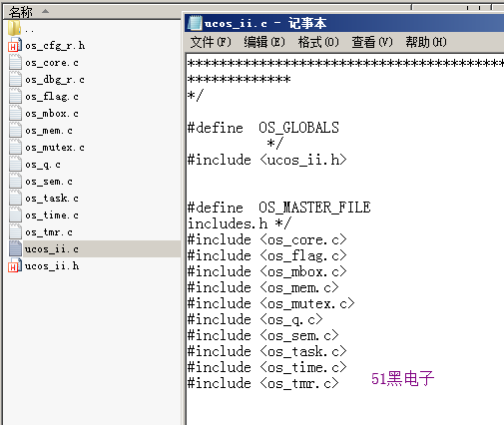Click the OS_MASTER_FILE define line in the editor
The width and height of the screenshot is (504, 425).
click(279, 208)
